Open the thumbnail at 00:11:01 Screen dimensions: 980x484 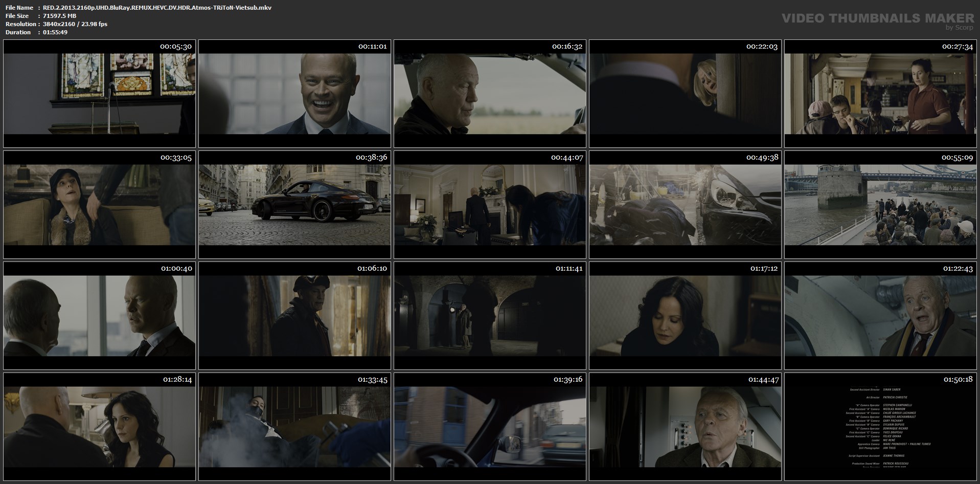click(294, 94)
